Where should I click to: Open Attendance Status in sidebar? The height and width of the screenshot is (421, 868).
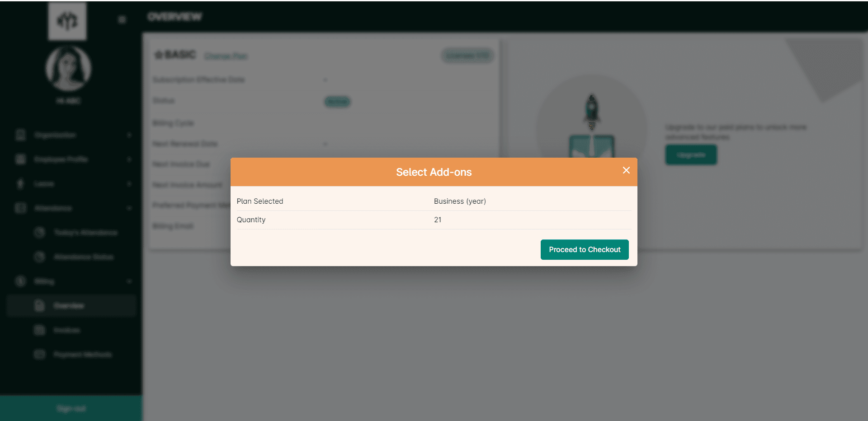click(84, 257)
